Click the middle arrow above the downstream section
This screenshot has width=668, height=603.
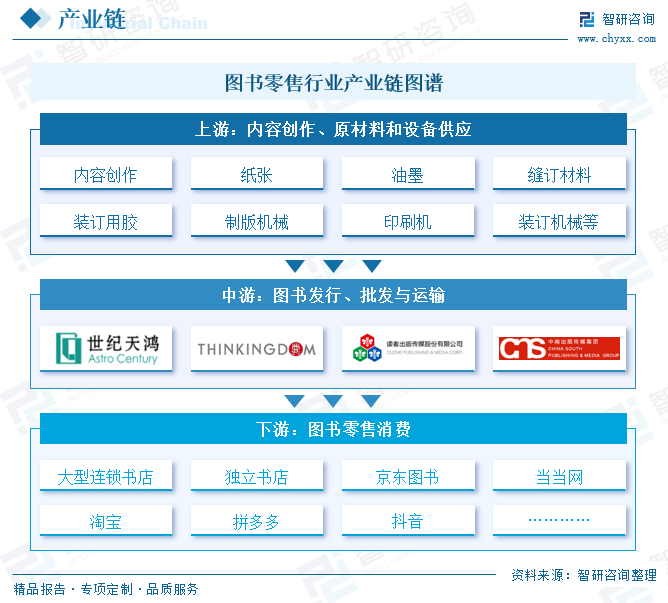333,401
